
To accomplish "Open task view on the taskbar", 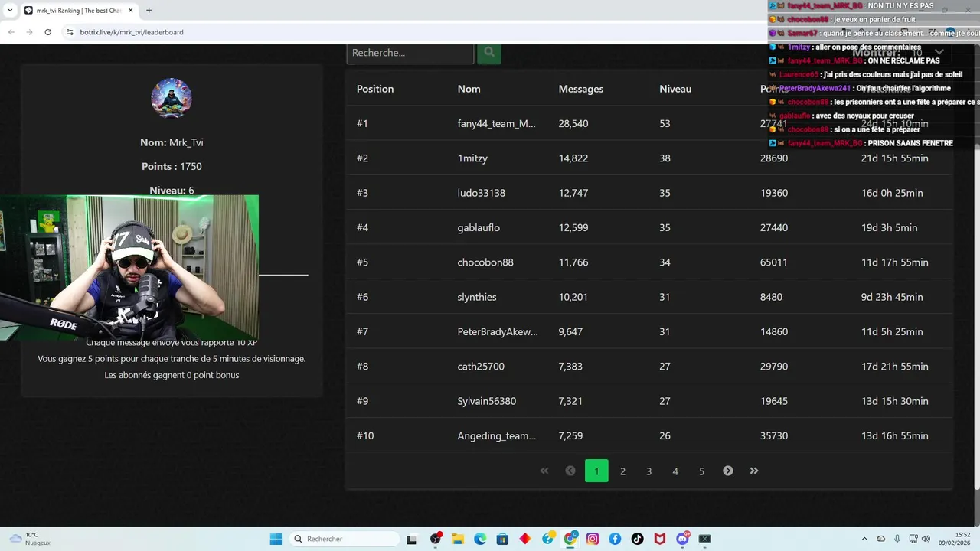I will (411, 539).
